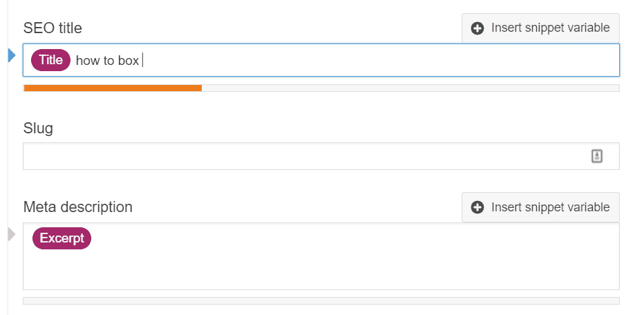The height and width of the screenshot is (315, 644).
Task: Click the blue arrow marker beside SEO title field
Action: 12,55
